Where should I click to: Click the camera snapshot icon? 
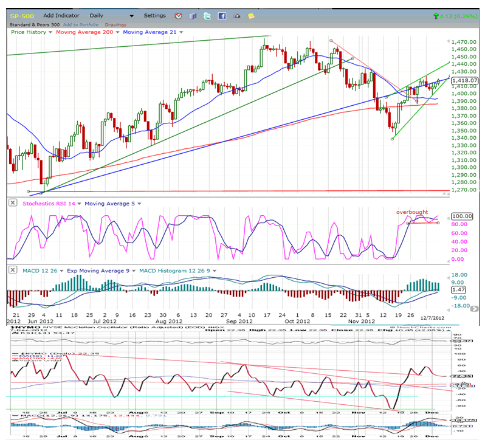click(236, 16)
